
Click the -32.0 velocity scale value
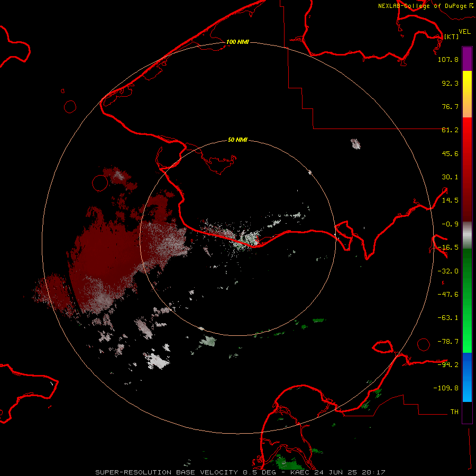point(448,271)
